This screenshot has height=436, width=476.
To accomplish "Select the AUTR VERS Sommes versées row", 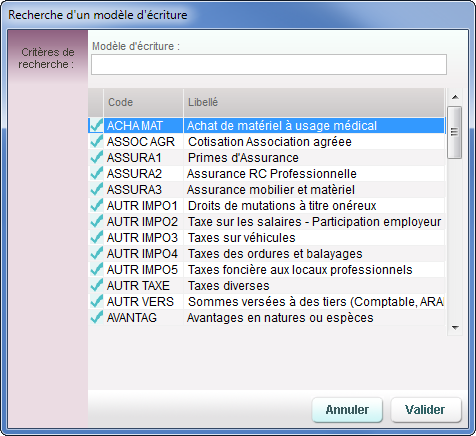I will (x=267, y=302).
